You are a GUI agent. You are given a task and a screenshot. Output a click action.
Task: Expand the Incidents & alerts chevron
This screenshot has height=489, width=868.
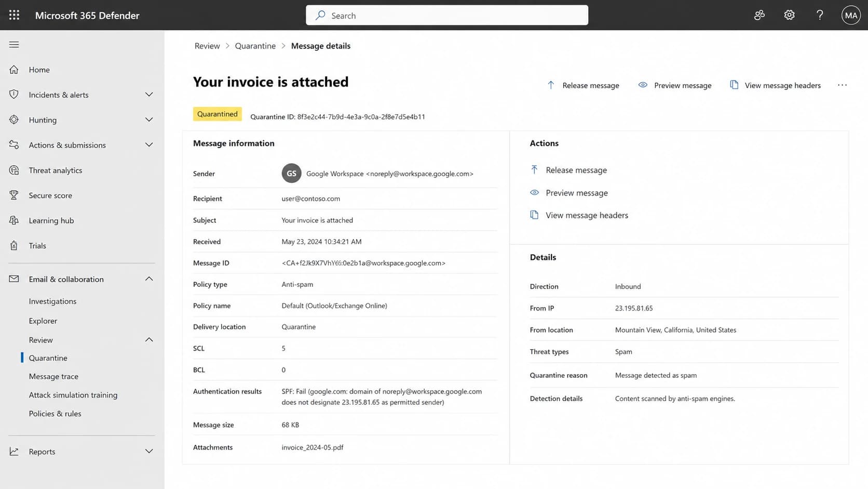[x=149, y=95]
